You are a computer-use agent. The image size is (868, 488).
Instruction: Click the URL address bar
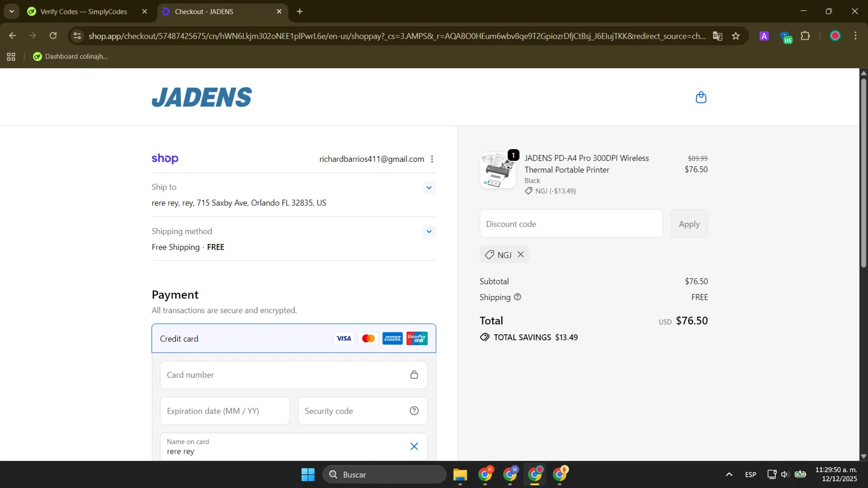pos(397,36)
